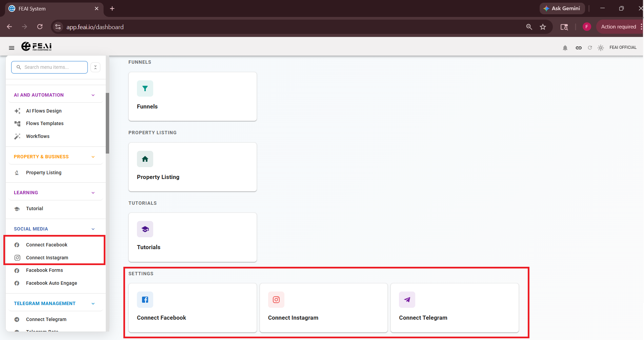Open Connect Instagram sidebar item

(x=56, y=258)
